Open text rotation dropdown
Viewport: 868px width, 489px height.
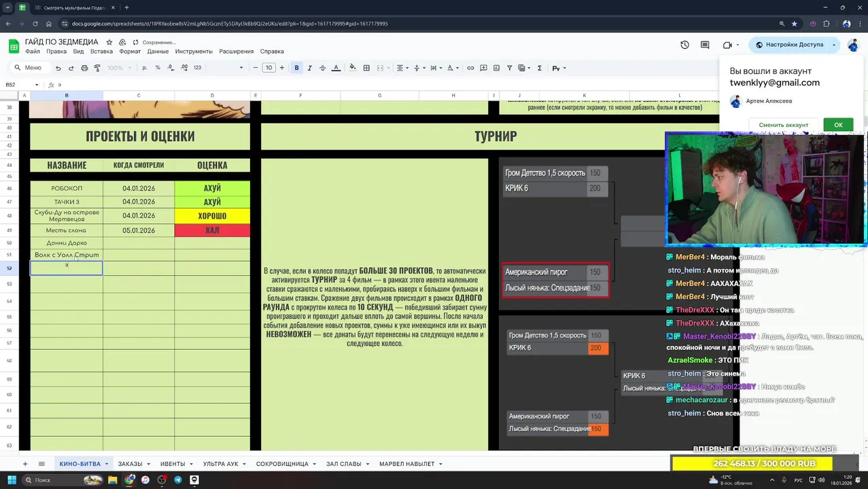pos(452,68)
